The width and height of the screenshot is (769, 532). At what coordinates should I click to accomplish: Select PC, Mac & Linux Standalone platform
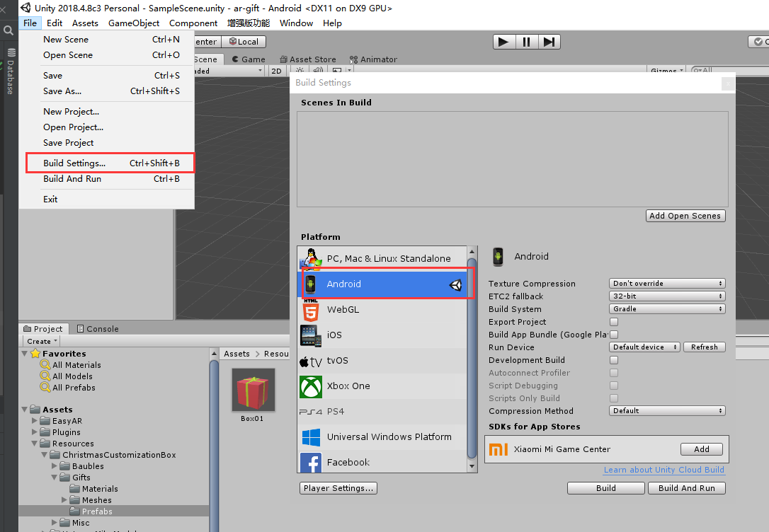pos(382,259)
